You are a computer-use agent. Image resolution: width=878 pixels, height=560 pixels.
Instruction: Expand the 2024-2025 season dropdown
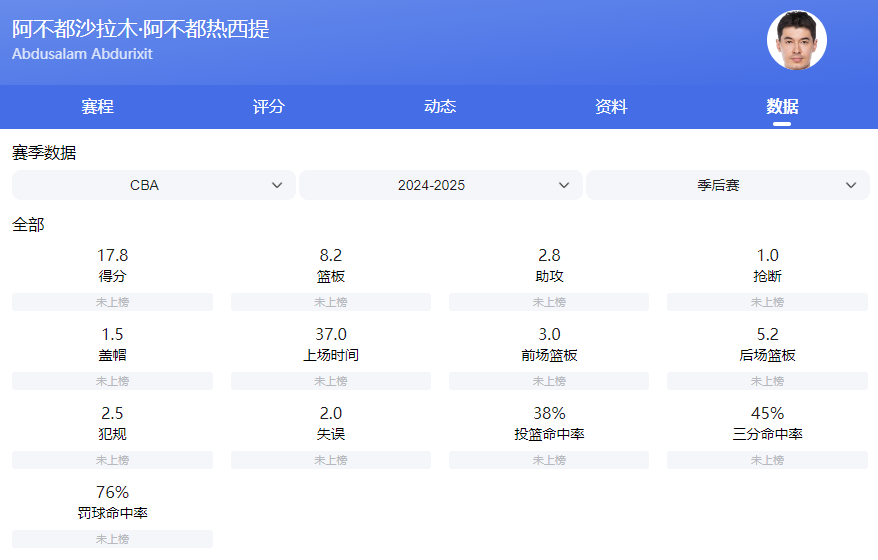tap(441, 185)
